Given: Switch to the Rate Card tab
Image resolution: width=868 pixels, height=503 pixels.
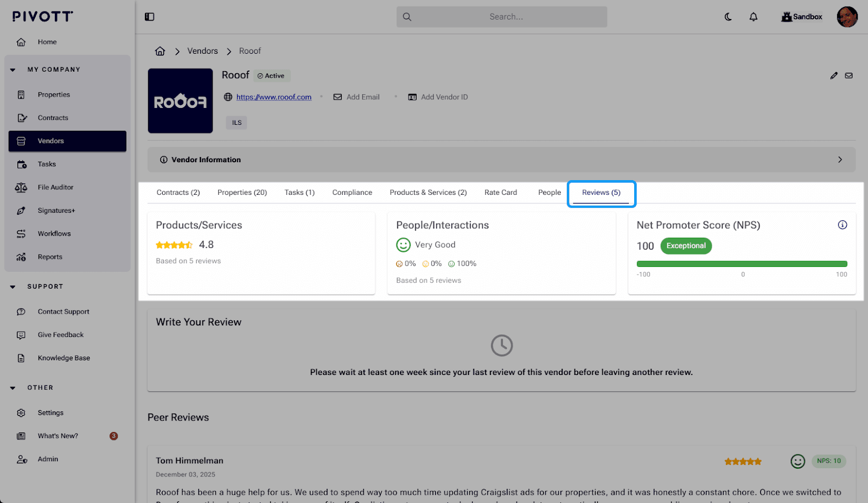Looking at the screenshot, I should tap(501, 193).
